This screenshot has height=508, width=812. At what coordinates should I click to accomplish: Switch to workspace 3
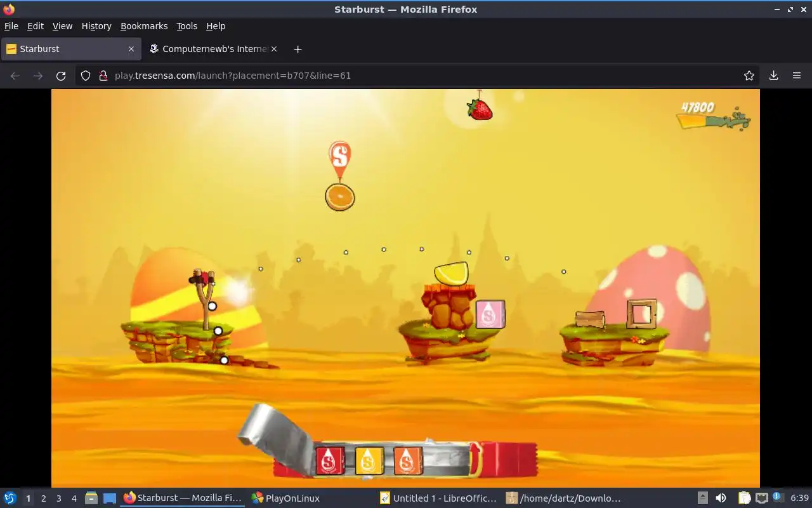[x=58, y=498]
